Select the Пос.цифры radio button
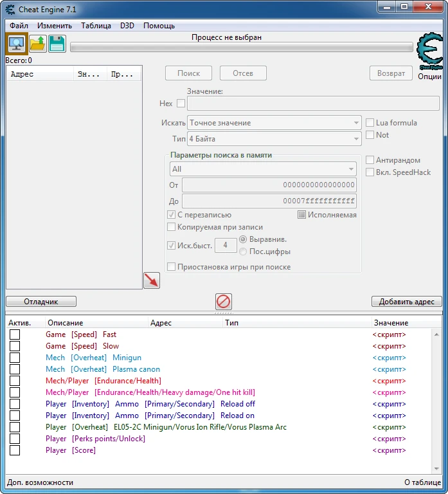Viewport: 448px width, 494px height. click(x=243, y=252)
